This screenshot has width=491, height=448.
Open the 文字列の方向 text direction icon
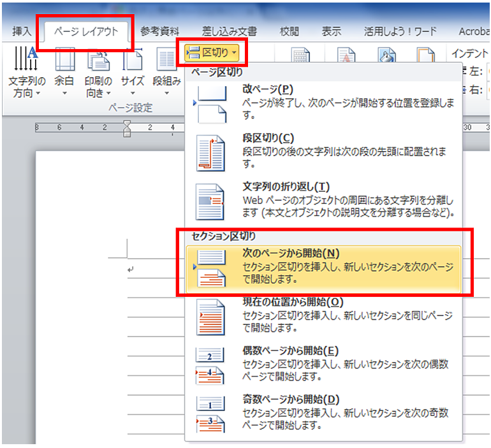click(x=26, y=59)
